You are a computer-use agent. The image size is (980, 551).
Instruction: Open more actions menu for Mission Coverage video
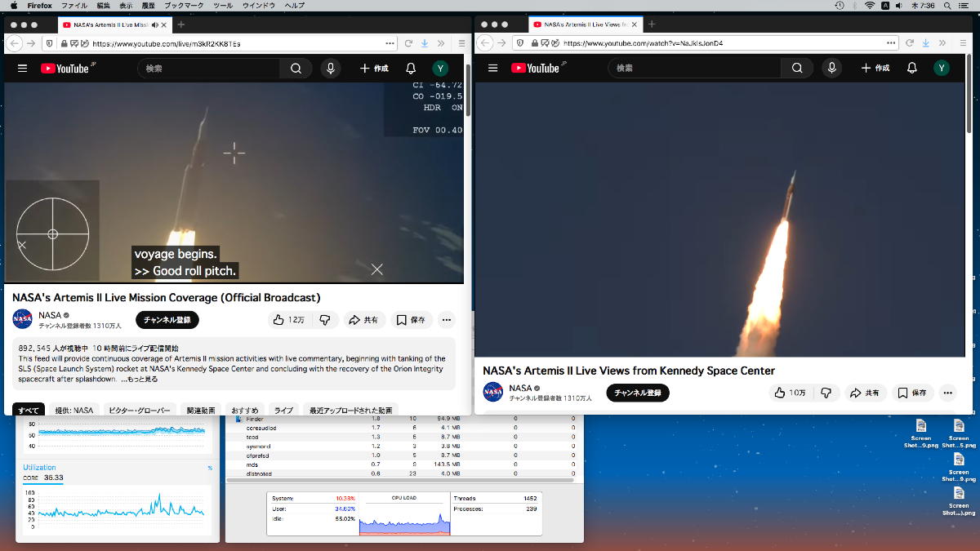(x=446, y=320)
